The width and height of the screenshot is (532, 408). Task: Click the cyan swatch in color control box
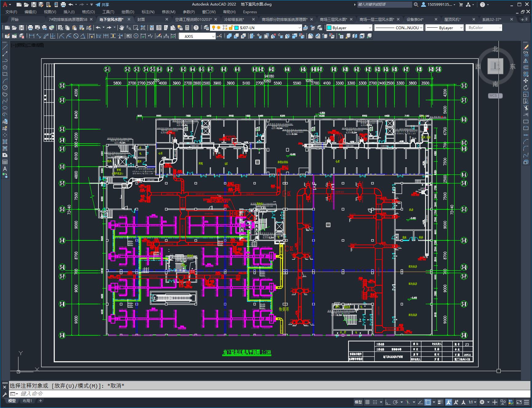click(329, 28)
